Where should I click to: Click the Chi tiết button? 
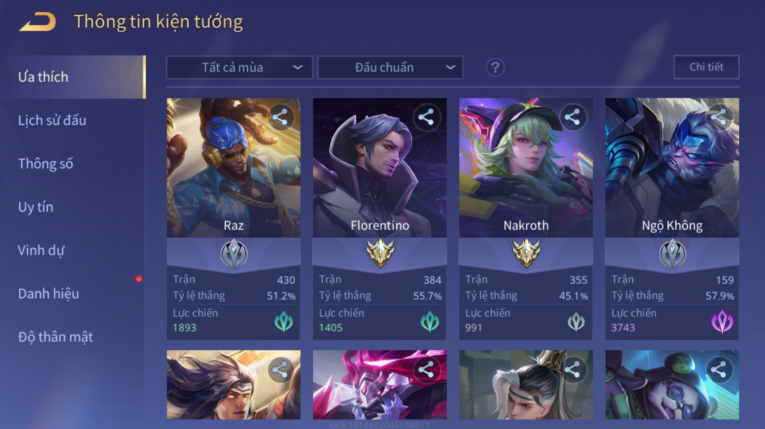[706, 67]
